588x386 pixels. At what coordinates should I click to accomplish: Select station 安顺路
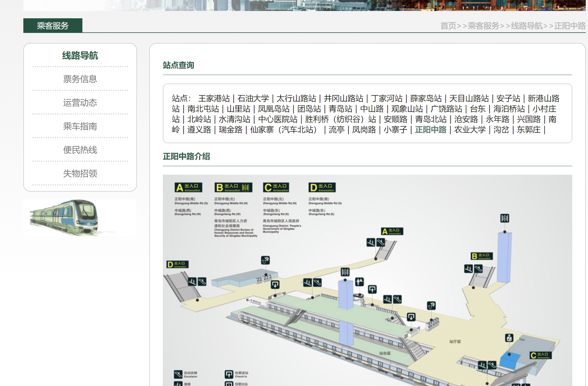[395, 119]
